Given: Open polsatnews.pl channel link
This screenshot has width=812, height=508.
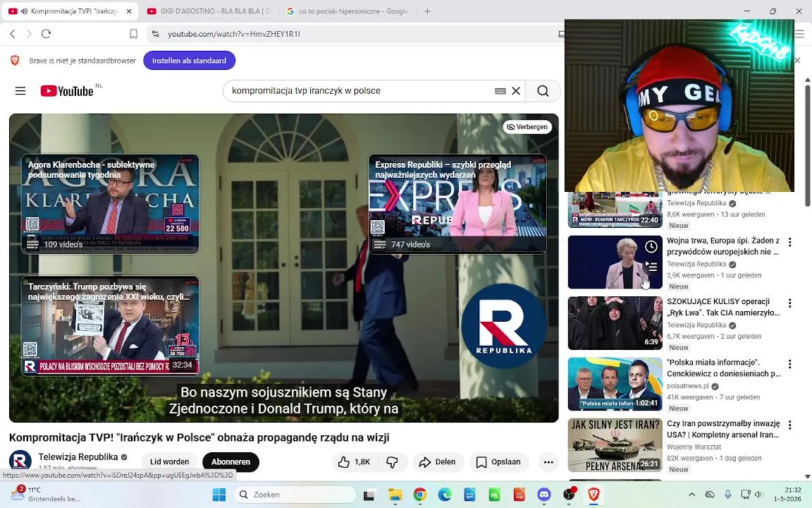Looking at the screenshot, I should 688,386.
